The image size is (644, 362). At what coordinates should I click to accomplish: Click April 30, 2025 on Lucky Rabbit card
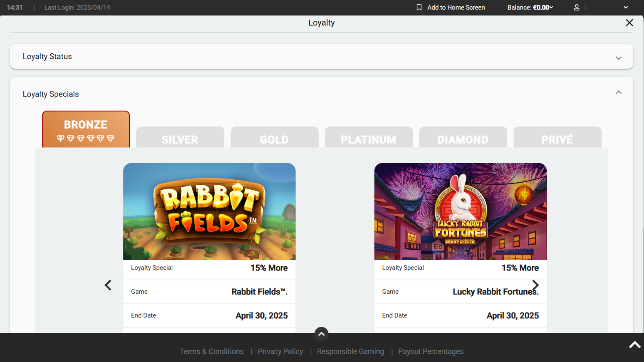513,315
